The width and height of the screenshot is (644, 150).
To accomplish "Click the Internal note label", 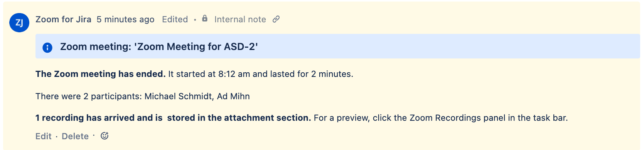I will point(240,19).
